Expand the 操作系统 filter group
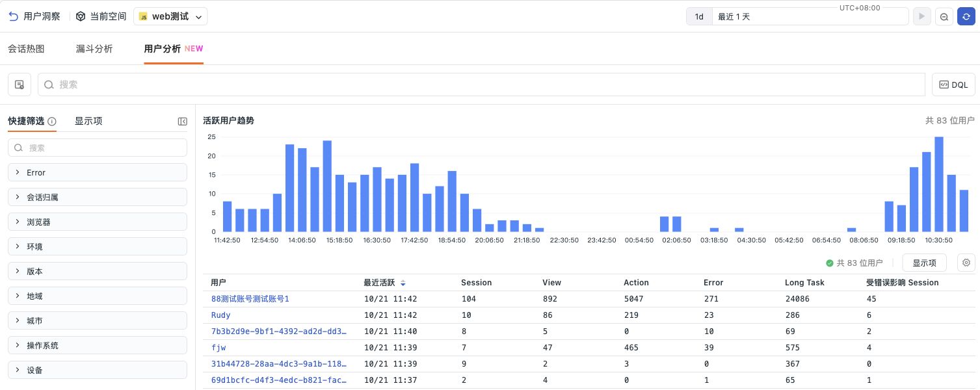The image size is (980, 390). coord(98,345)
